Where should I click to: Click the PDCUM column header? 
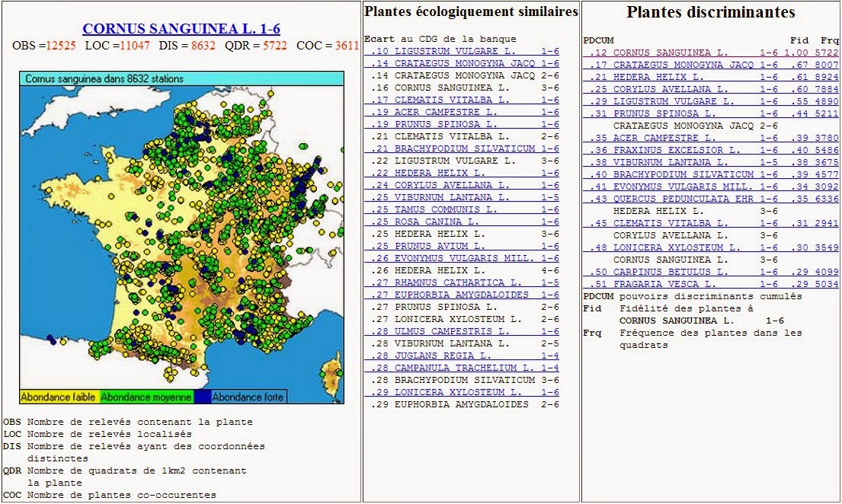(x=598, y=40)
